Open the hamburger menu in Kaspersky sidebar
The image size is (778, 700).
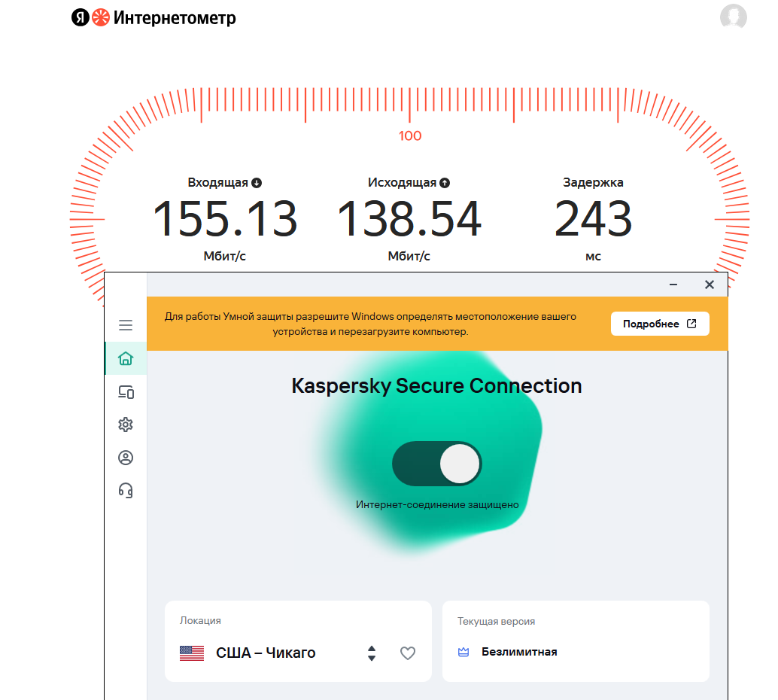coord(126,325)
